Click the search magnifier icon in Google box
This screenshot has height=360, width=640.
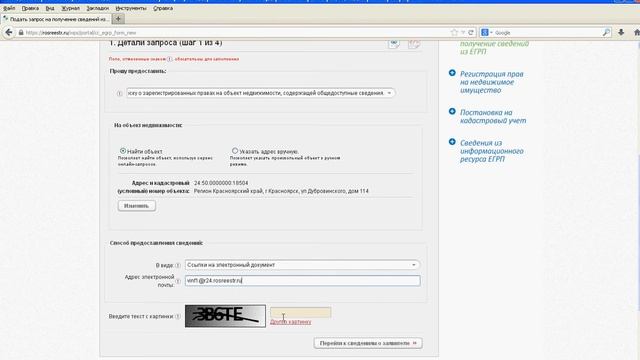click(606, 32)
